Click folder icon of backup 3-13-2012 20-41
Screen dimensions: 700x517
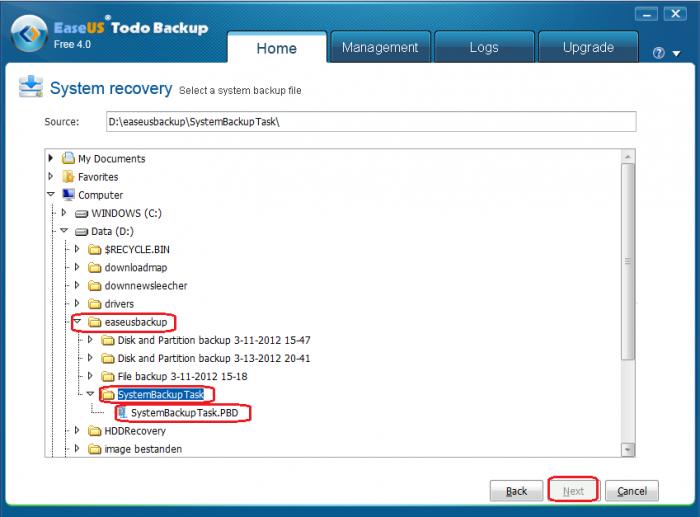[x=108, y=359]
